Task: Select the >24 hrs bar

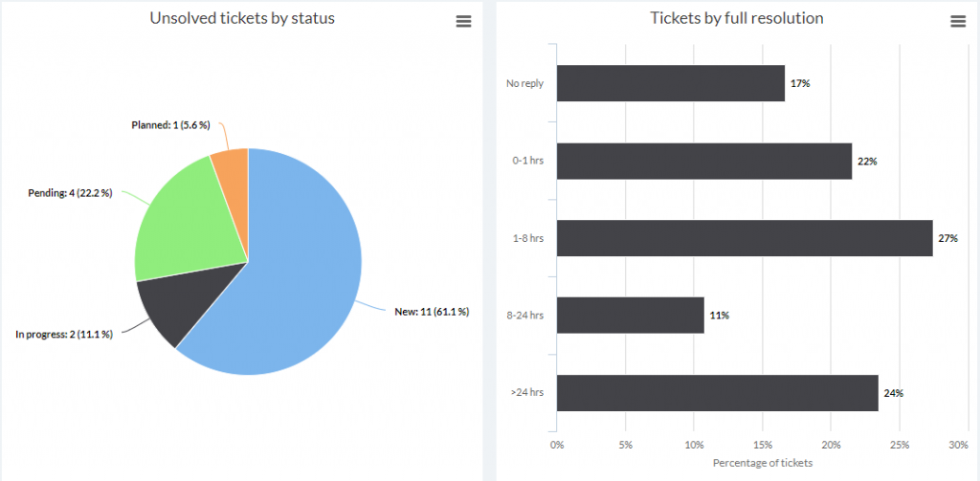Action: pos(717,393)
